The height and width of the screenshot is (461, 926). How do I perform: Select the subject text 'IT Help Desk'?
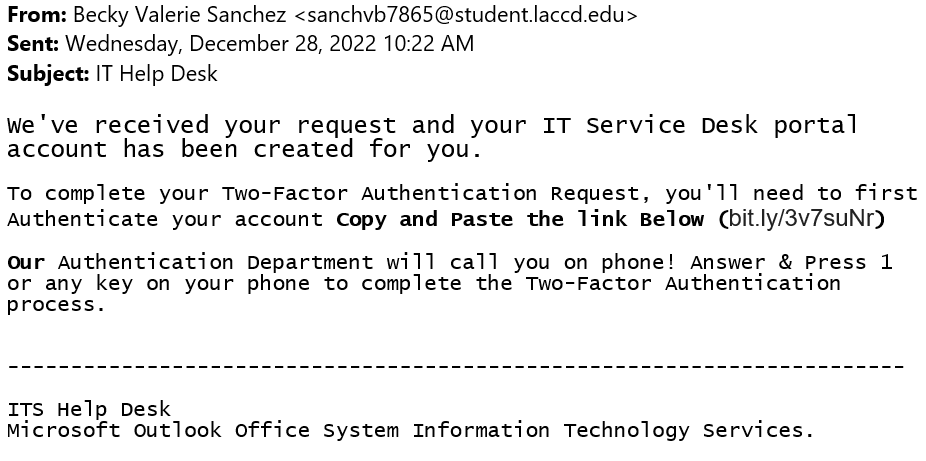(x=156, y=74)
